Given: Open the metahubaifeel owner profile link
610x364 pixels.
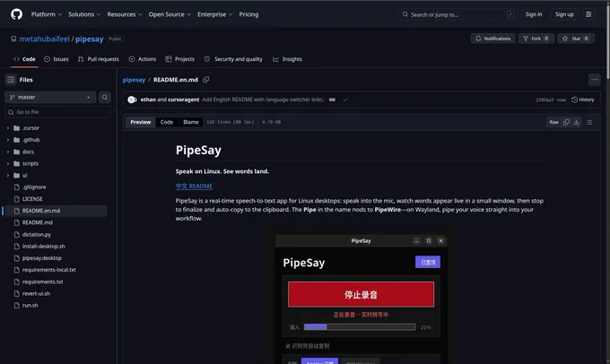Looking at the screenshot, I should pos(44,39).
